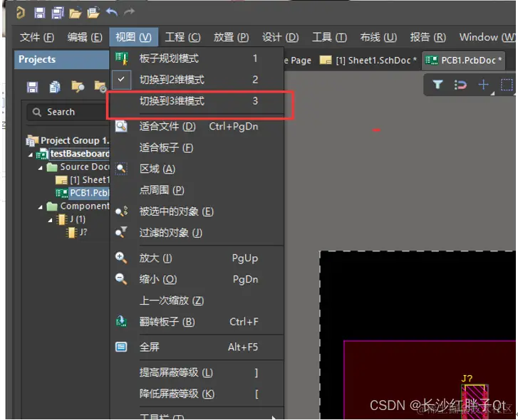Select J? component in tree
Image resolution: width=518 pixels, height=420 pixels.
(77, 232)
